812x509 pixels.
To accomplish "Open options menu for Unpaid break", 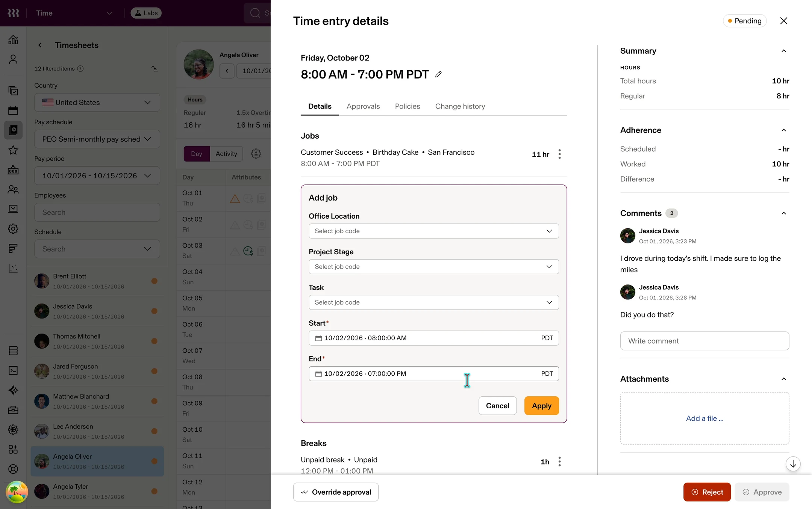I will (x=559, y=461).
